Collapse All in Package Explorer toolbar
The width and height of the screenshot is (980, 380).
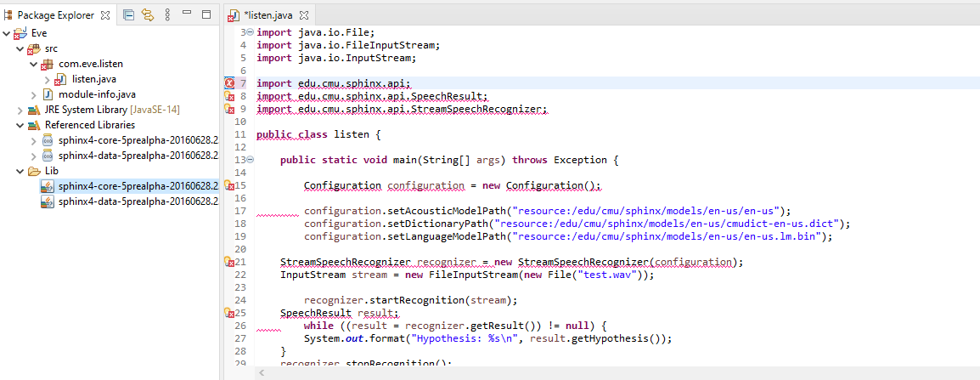point(128,14)
